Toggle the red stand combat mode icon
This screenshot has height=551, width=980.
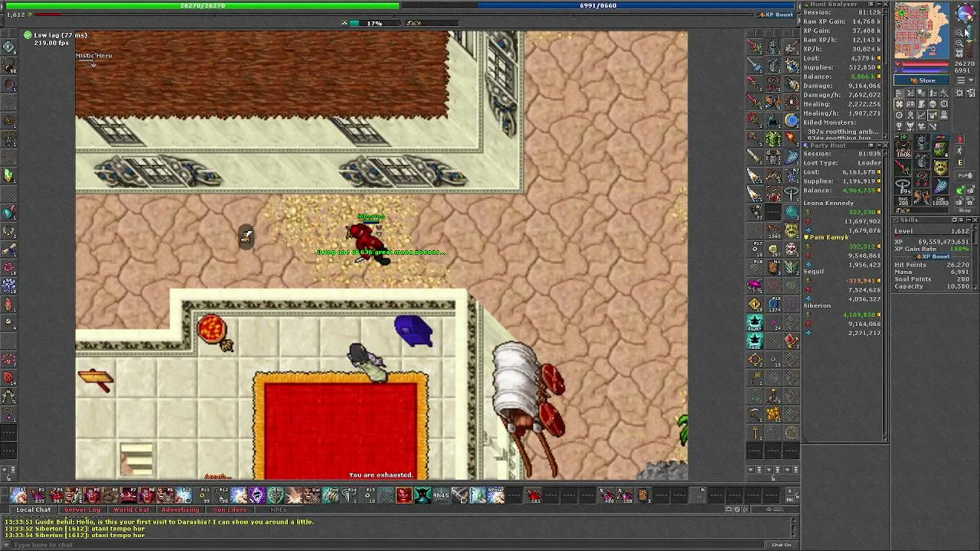[x=960, y=140]
